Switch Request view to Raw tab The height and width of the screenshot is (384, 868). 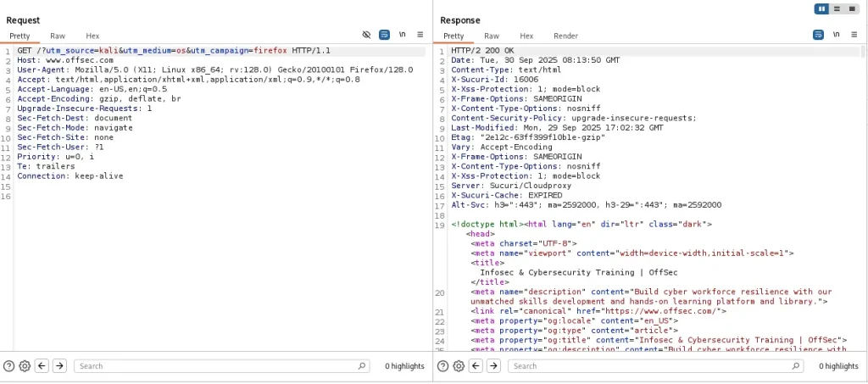(58, 36)
